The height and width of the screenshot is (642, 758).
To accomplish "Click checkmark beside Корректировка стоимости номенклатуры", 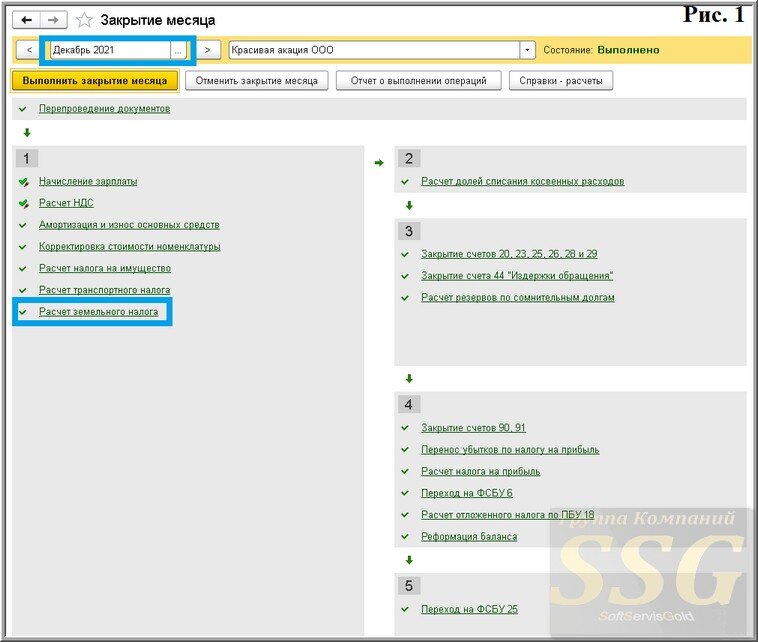I will 22,247.
